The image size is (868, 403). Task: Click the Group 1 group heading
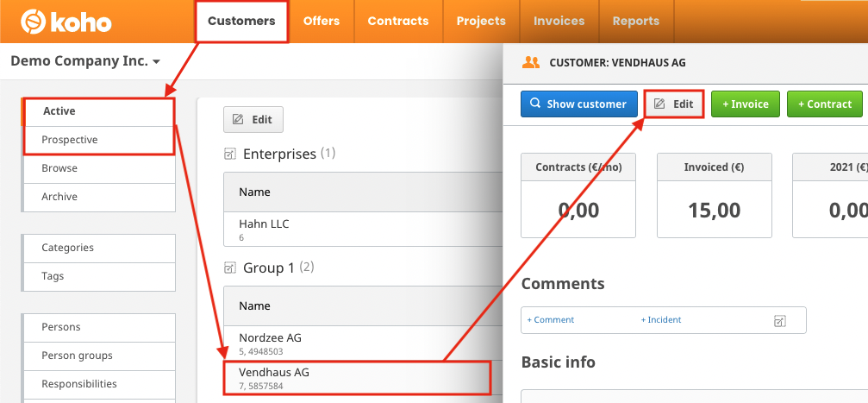(x=268, y=268)
